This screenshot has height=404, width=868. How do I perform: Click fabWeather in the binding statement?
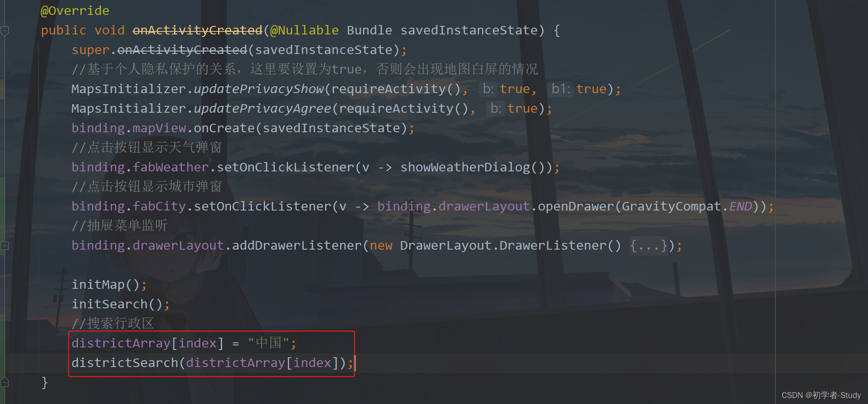coord(170,167)
